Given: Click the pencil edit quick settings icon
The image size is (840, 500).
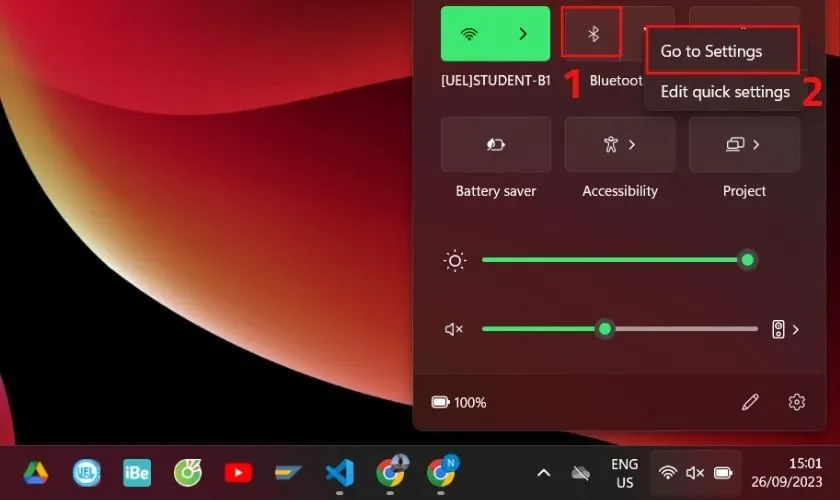Looking at the screenshot, I should [x=750, y=402].
